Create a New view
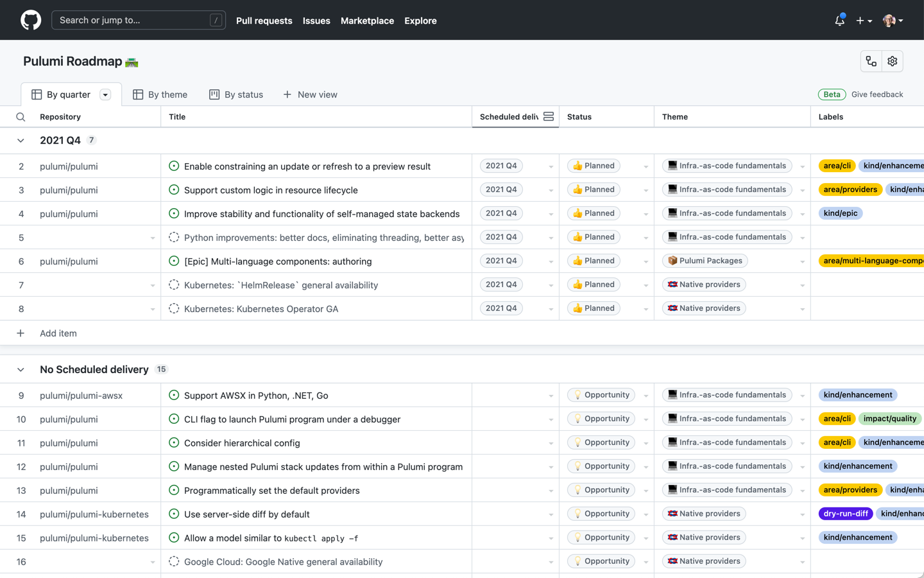924x578 pixels. 310,94
